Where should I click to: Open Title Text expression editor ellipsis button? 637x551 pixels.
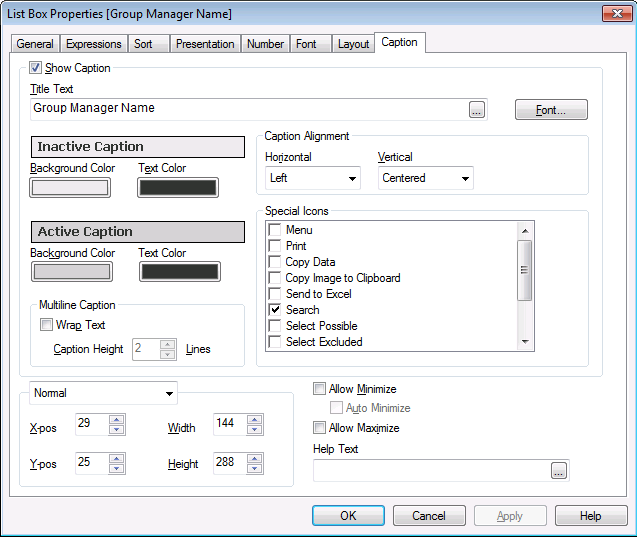click(477, 109)
